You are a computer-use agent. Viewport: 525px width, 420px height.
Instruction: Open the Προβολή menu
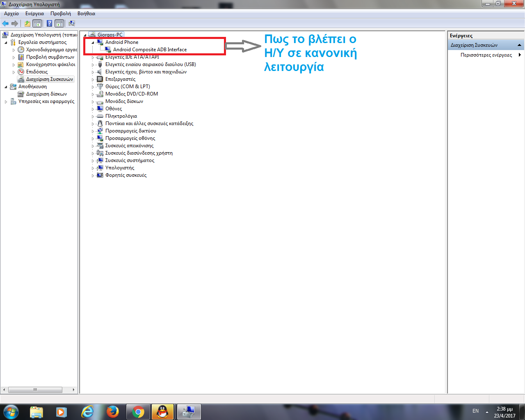coord(60,14)
